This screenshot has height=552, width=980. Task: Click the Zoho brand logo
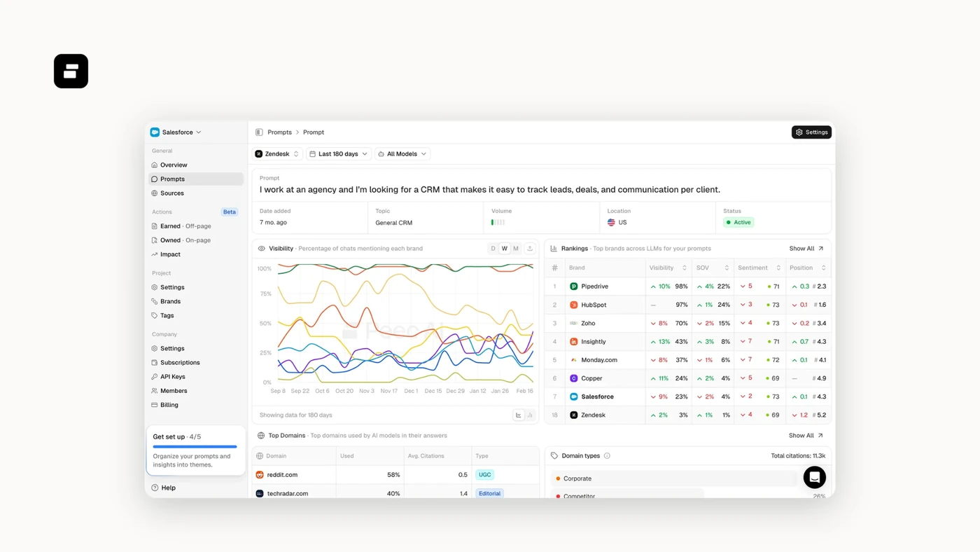point(573,324)
